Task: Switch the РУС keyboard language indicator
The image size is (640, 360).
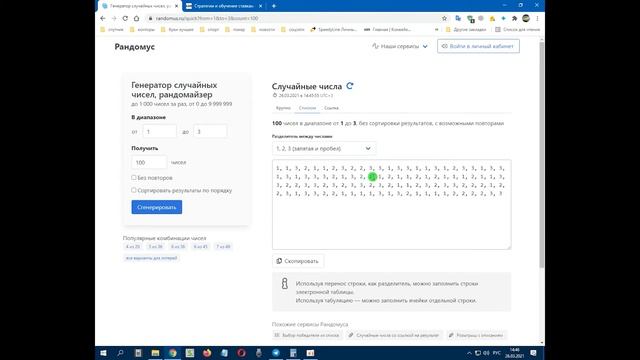Action: pos(497,353)
